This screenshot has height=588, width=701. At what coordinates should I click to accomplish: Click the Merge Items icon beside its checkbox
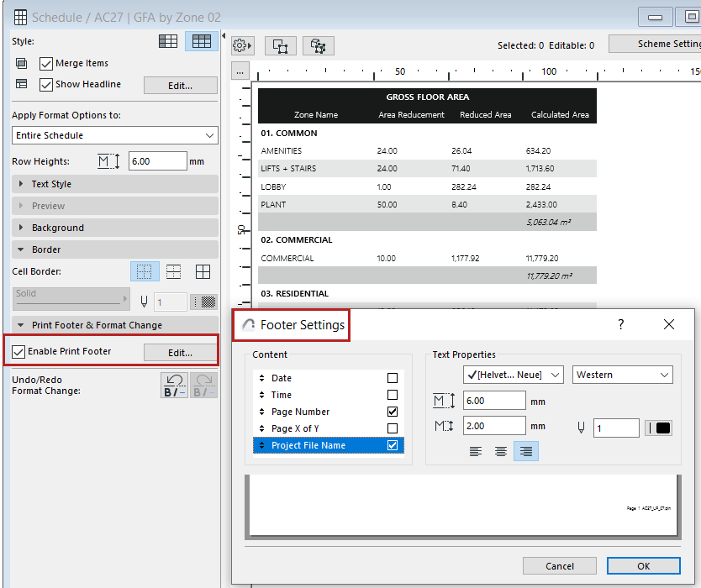(22, 61)
